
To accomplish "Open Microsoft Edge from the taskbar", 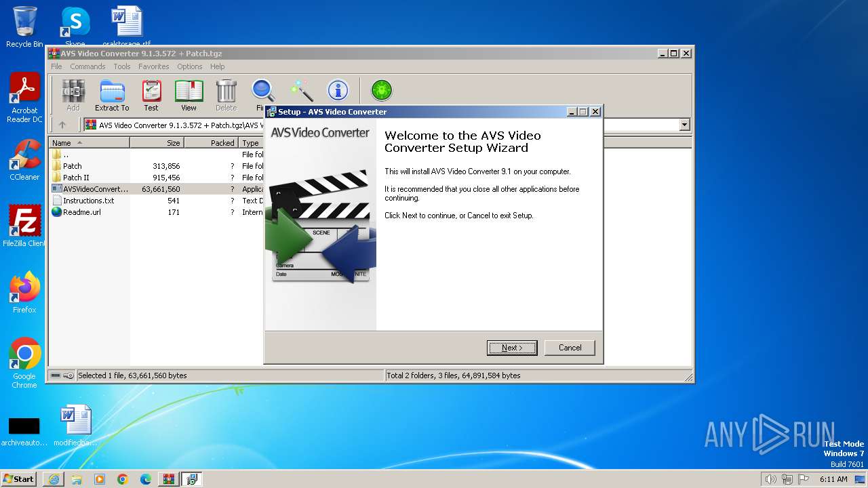I will (146, 479).
